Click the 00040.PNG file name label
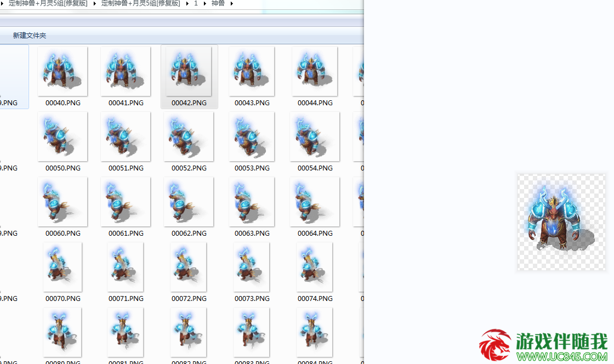Screen dimensions: 614x364 coord(63,103)
